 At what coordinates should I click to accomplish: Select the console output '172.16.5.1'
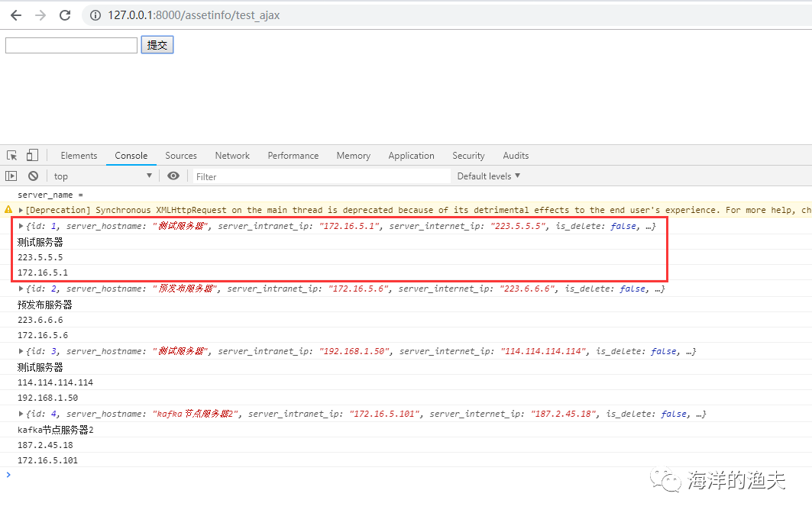point(43,273)
